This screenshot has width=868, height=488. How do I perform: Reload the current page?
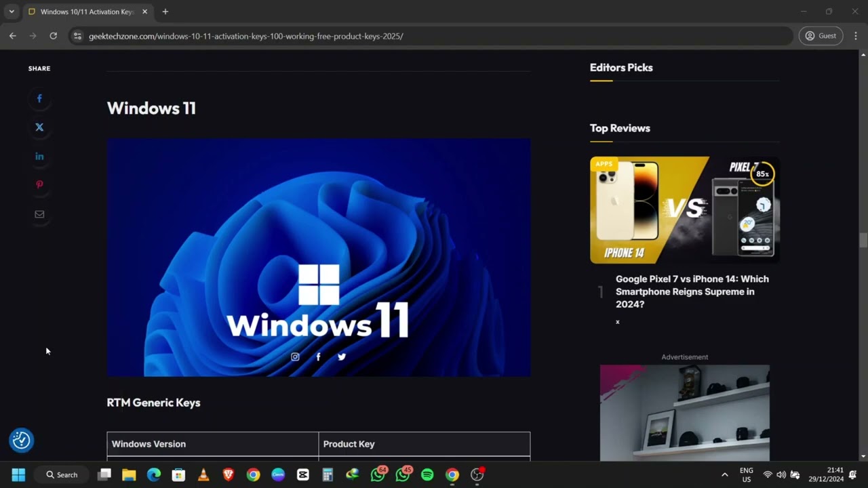point(53,36)
